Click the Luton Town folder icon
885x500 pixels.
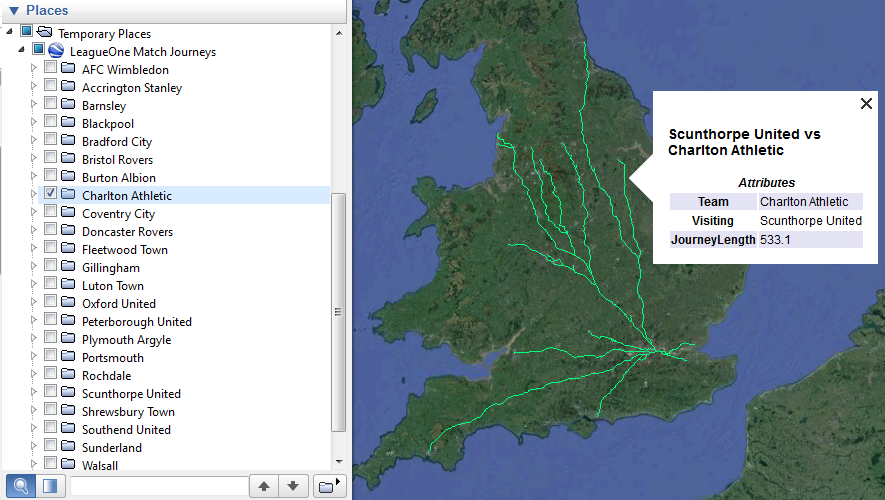click(x=68, y=284)
